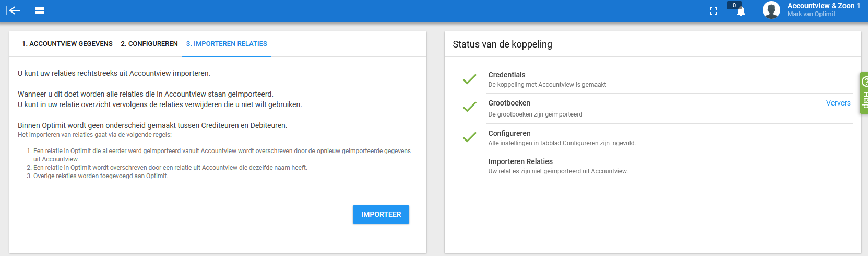This screenshot has height=256, width=868.
Task: Click the Credentials green checkmark icon
Action: 469,79
